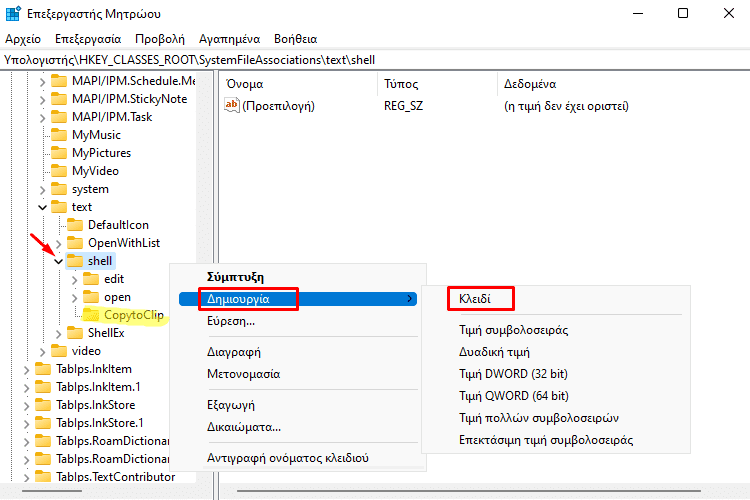The width and height of the screenshot is (750, 500).
Task: Click the Registry Editor app icon in title bar
Action: pos(13,13)
